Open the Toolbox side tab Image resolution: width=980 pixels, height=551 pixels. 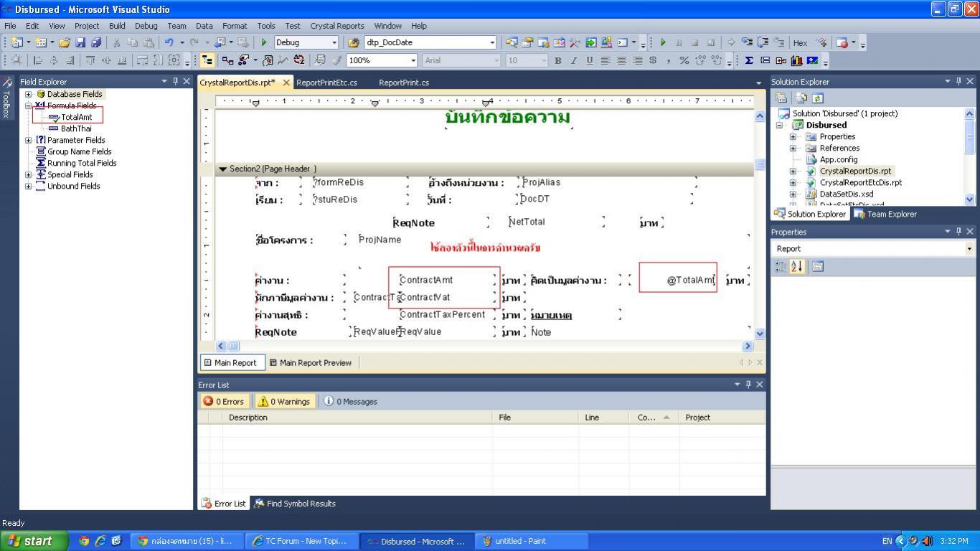point(6,98)
